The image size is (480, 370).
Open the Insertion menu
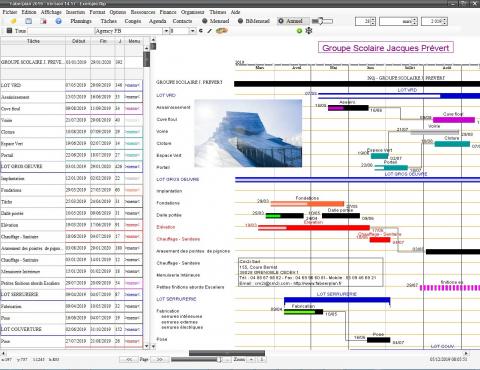pyautogui.click(x=75, y=12)
